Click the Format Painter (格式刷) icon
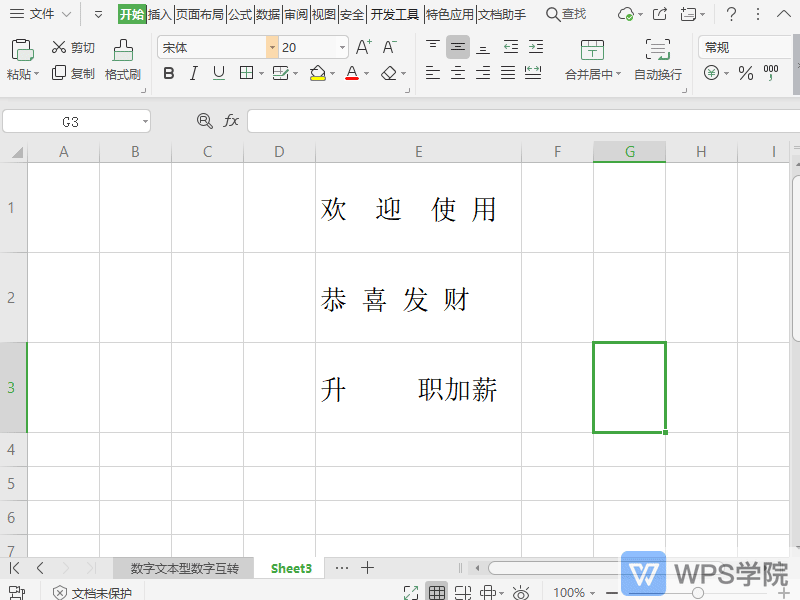 click(122, 51)
